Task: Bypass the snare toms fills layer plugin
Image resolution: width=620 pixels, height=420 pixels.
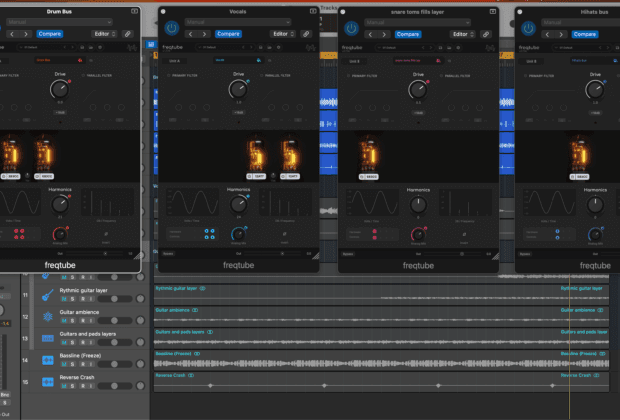Action: pyautogui.click(x=350, y=28)
